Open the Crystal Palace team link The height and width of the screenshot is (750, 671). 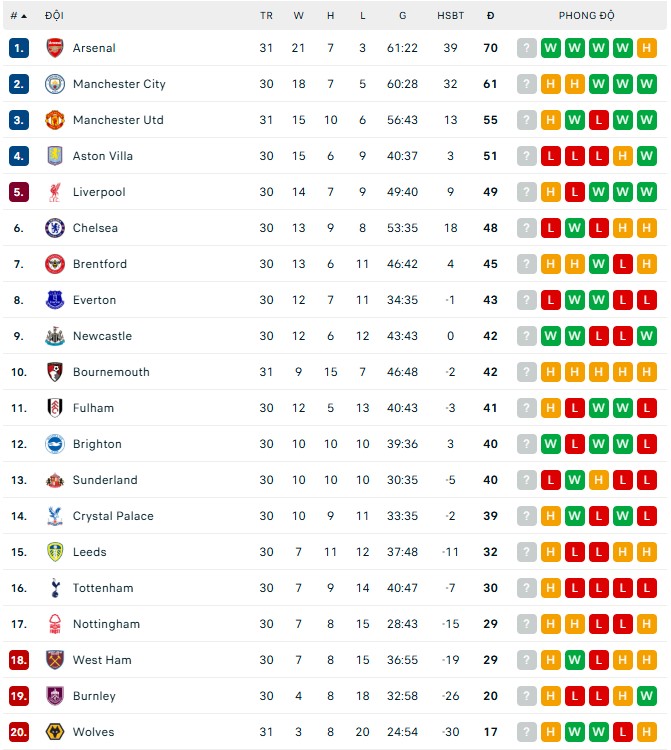click(113, 516)
